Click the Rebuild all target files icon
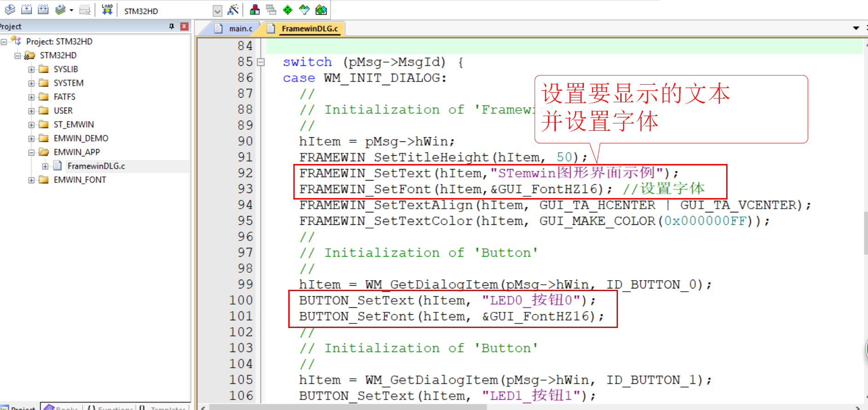Viewport: 868px width, 410px height. pos(43,10)
